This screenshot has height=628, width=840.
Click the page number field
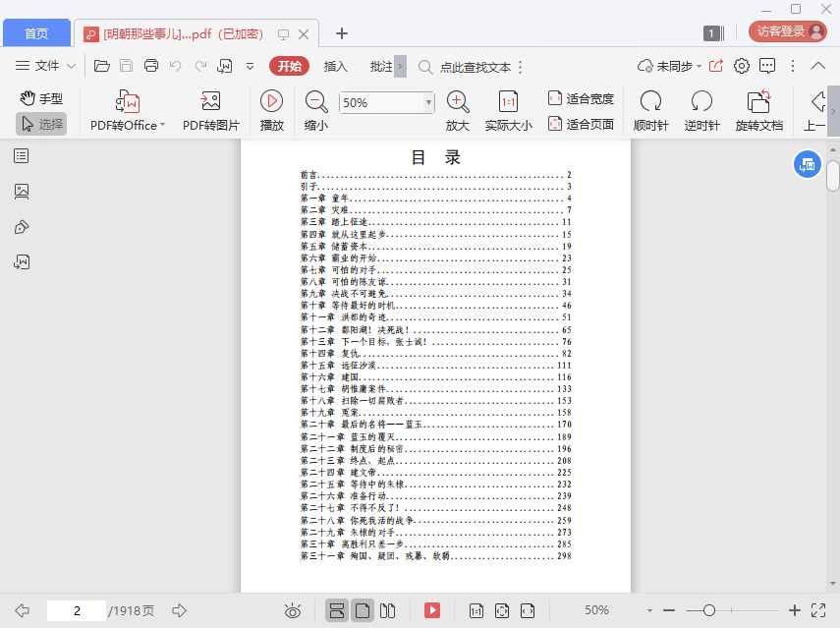[x=77, y=611]
